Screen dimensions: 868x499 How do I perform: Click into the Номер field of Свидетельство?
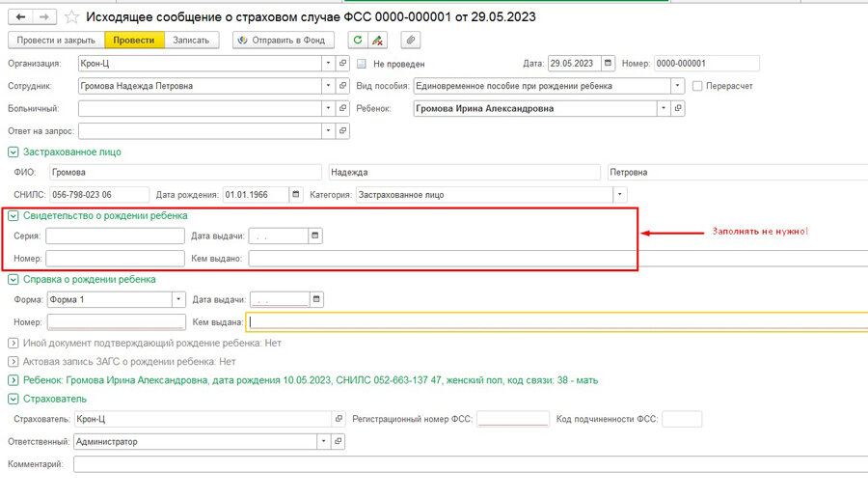click(115, 258)
